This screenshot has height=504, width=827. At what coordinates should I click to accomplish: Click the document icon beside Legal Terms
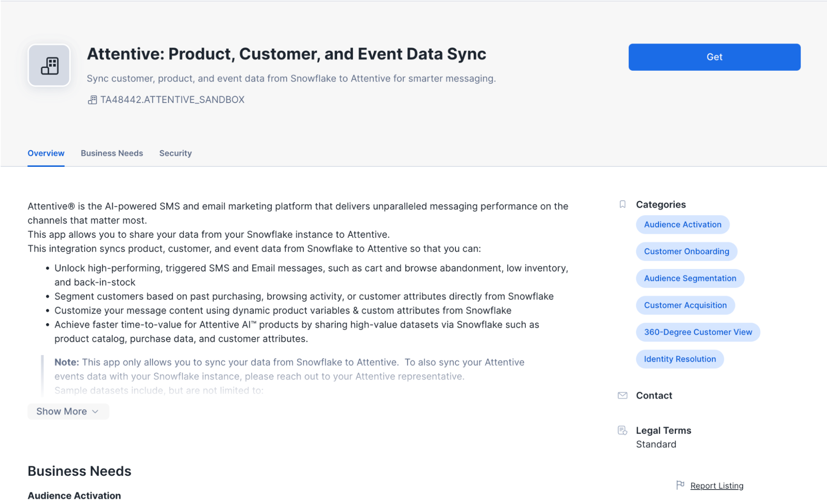click(x=622, y=430)
